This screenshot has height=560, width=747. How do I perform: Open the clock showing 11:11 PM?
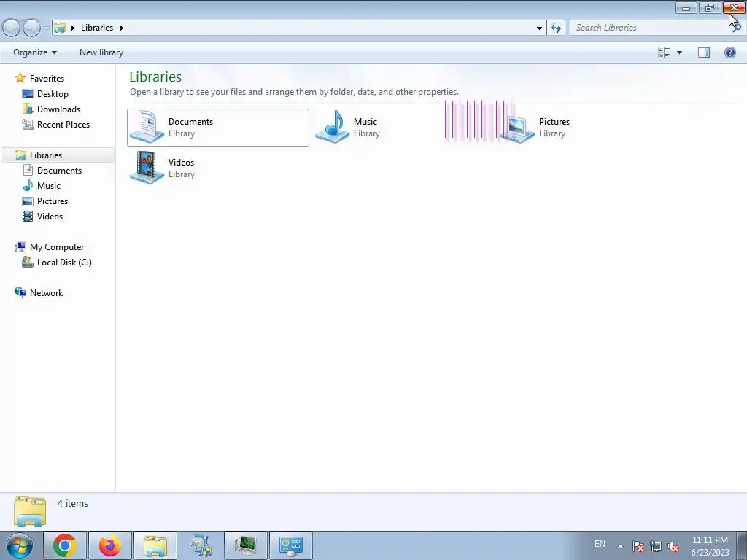pyautogui.click(x=710, y=546)
